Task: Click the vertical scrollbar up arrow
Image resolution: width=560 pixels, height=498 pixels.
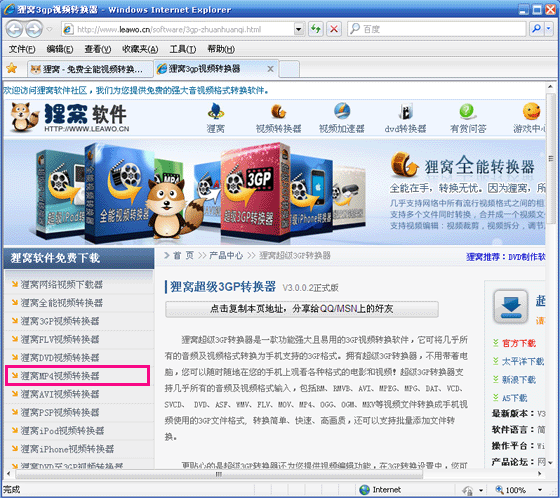Action: coord(550,87)
